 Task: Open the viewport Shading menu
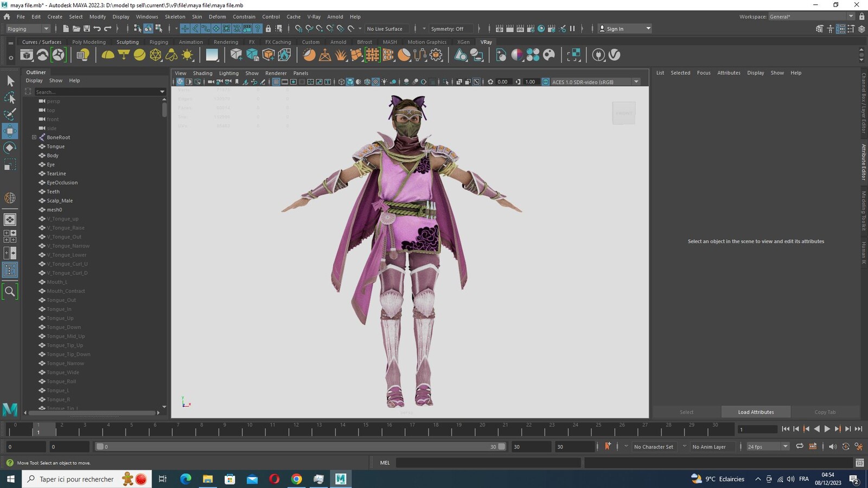202,73
